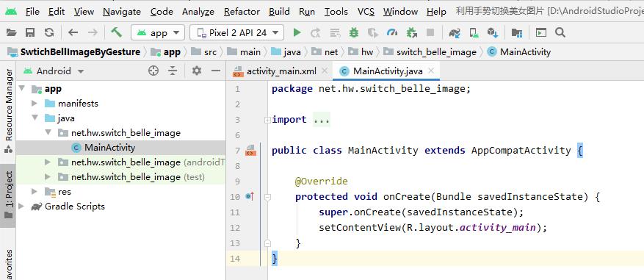Image resolution: width=644 pixels, height=280 pixels.
Task: Toggle the Resource Manager side panel
Action: tap(8, 110)
